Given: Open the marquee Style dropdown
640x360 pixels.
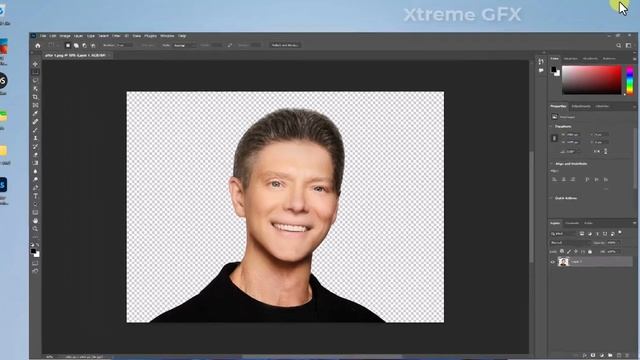Looking at the screenshot, I should pos(184,45).
